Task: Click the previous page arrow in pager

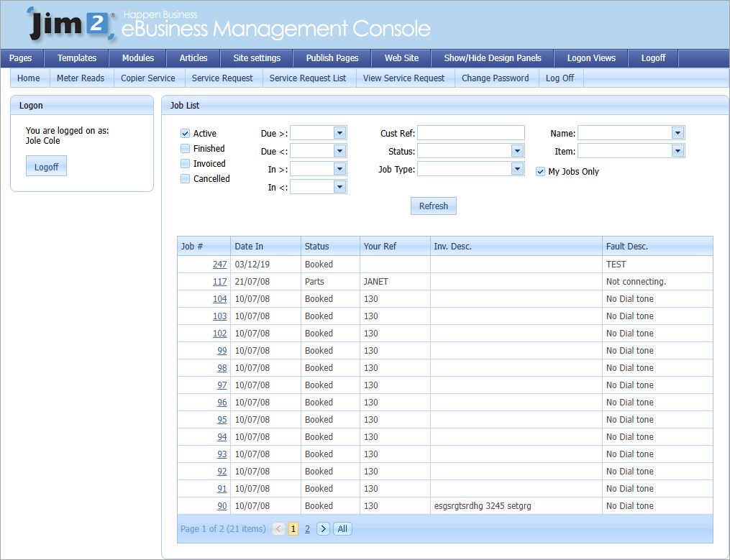Action: tap(278, 529)
